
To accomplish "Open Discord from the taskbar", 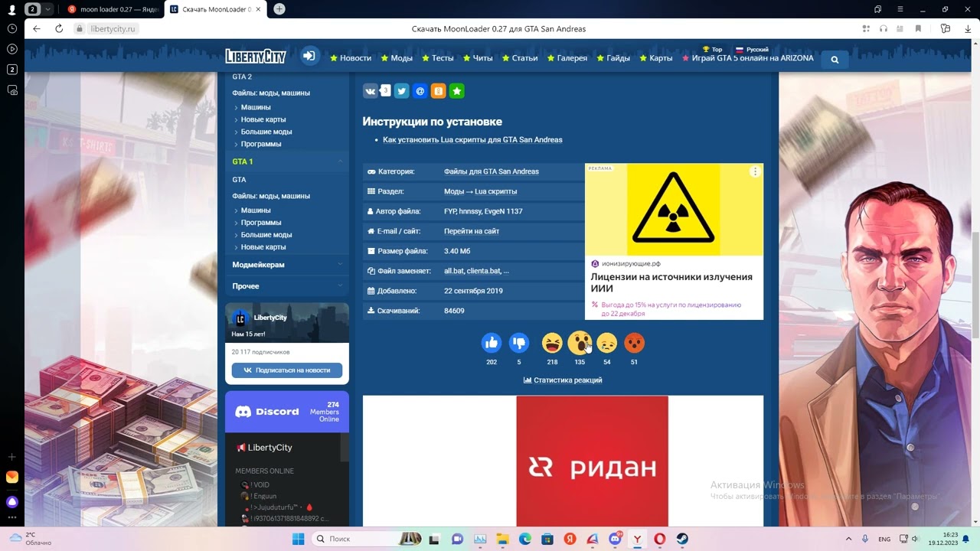I will pyautogui.click(x=615, y=539).
